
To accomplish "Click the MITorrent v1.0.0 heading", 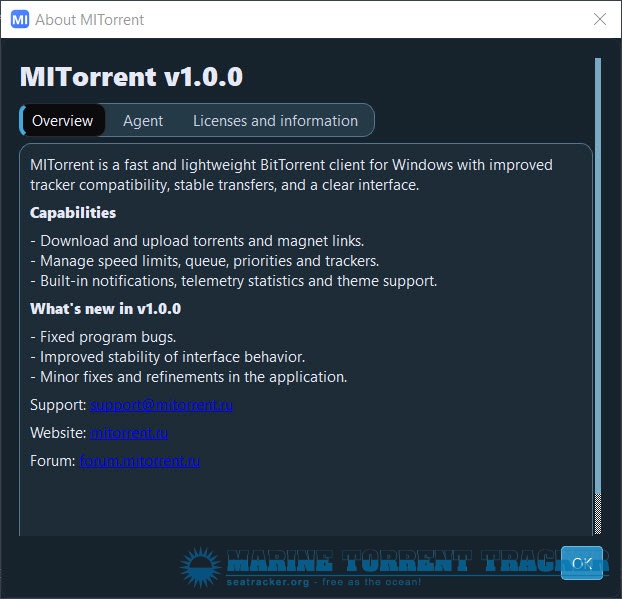I will (131, 77).
